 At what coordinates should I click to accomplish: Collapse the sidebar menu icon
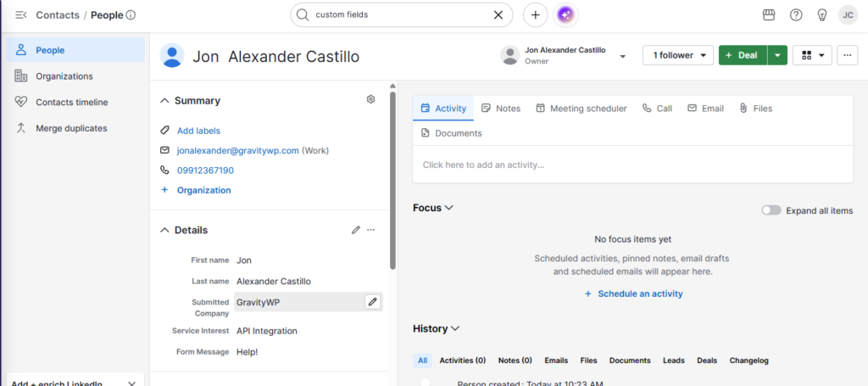(21, 15)
